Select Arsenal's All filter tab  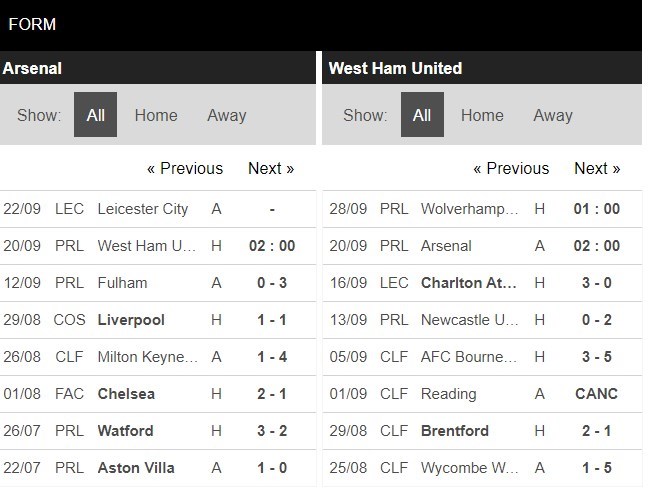pyautogui.click(x=95, y=115)
